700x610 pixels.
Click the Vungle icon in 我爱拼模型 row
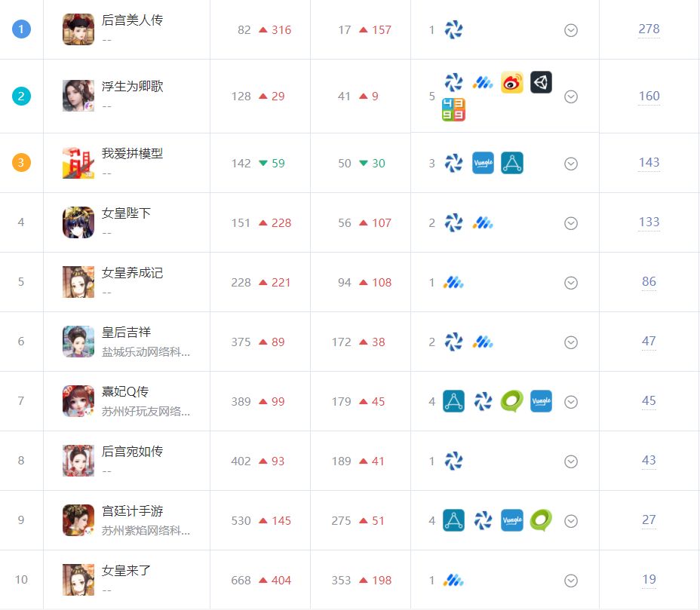[x=483, y=163]
